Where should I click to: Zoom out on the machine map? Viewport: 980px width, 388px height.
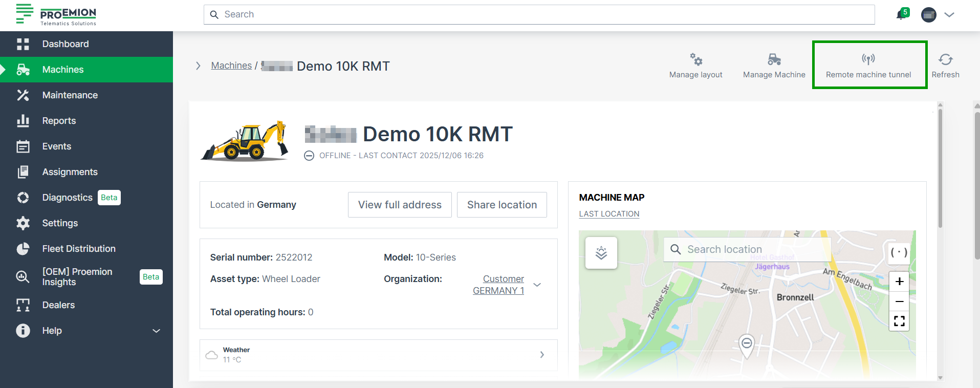[899, 301]
